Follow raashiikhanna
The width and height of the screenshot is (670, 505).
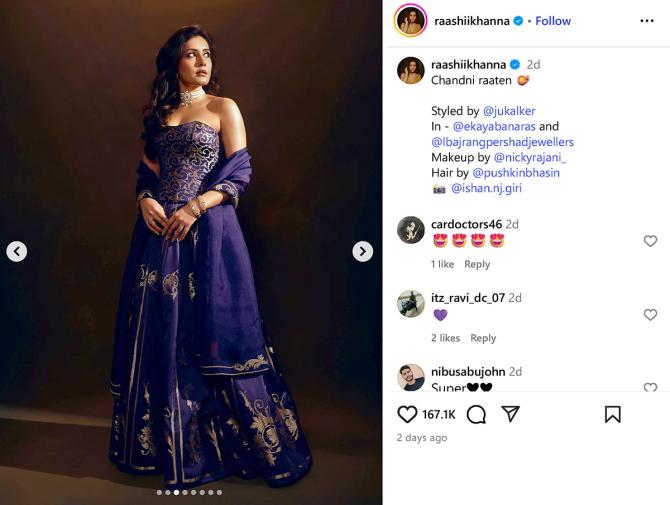[553, 21]
